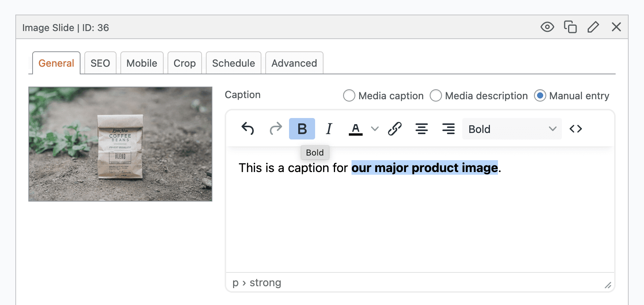Open the Bold font weight dropdown
This screenshot has width=644, height=305.
point(512,129)
